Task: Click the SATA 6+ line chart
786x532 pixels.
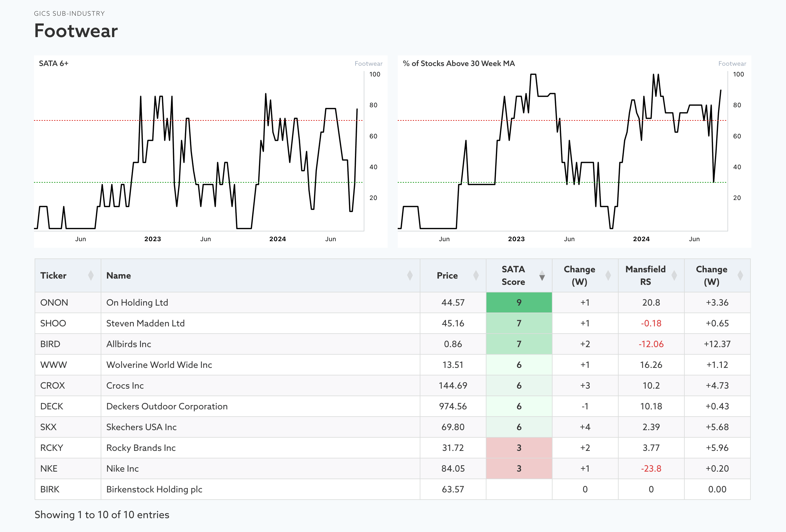Action: point(199,152)
